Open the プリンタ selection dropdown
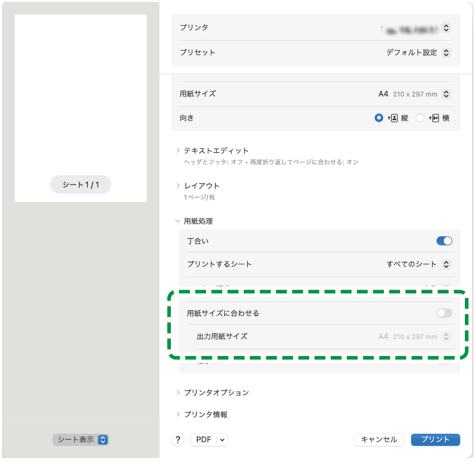Image resolution: width=476 pixels, height=462 pixels. tap(445, 28)
